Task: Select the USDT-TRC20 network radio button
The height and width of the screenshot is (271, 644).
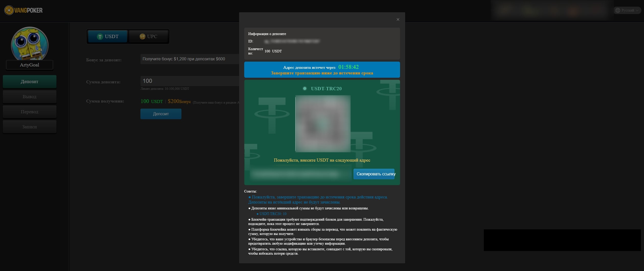Action: 305,89
